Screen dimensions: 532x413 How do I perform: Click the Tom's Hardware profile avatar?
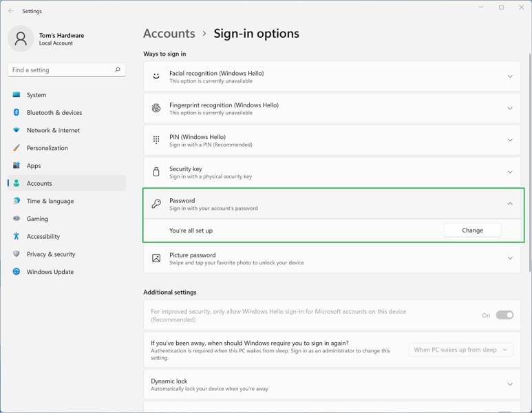click(21, 39)
